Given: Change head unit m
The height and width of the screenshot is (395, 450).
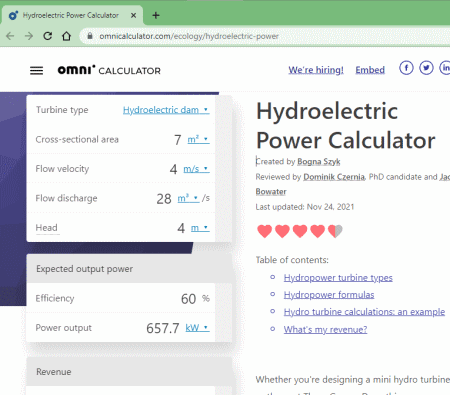Looking at the screenshot, I should point(200,228).
